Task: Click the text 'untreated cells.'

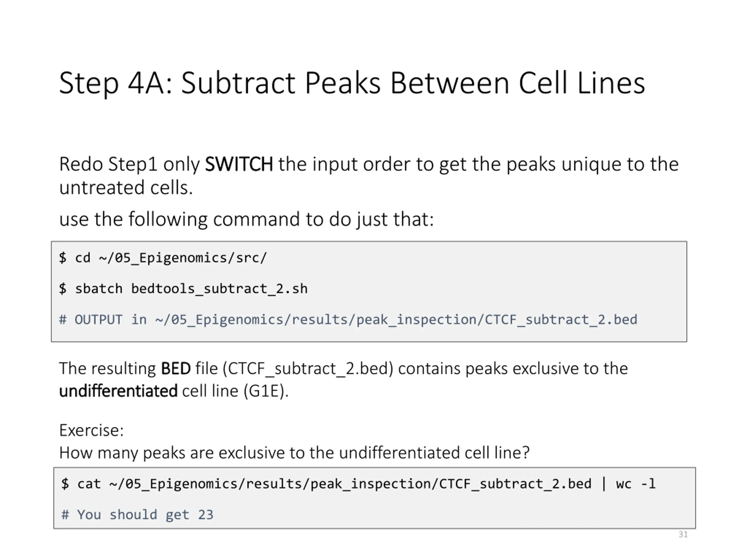Action: 126,188
